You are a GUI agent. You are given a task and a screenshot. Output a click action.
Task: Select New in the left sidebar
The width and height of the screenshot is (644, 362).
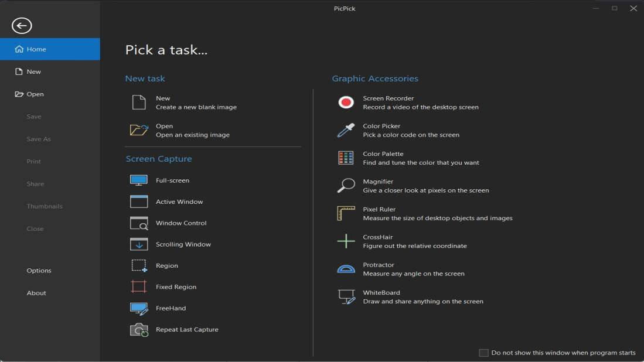tap(33, 71)
